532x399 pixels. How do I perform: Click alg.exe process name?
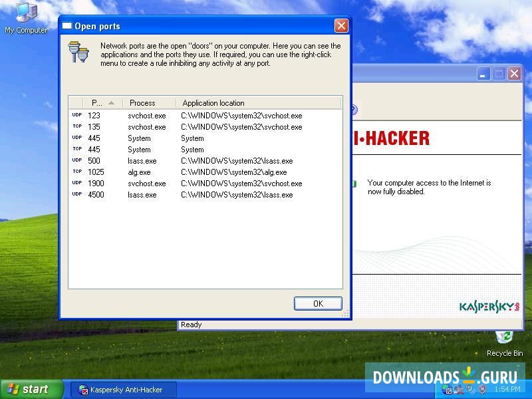[139, 172]
